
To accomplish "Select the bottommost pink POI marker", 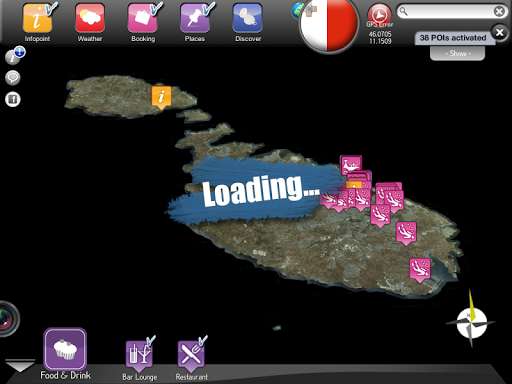I will 420,270.
